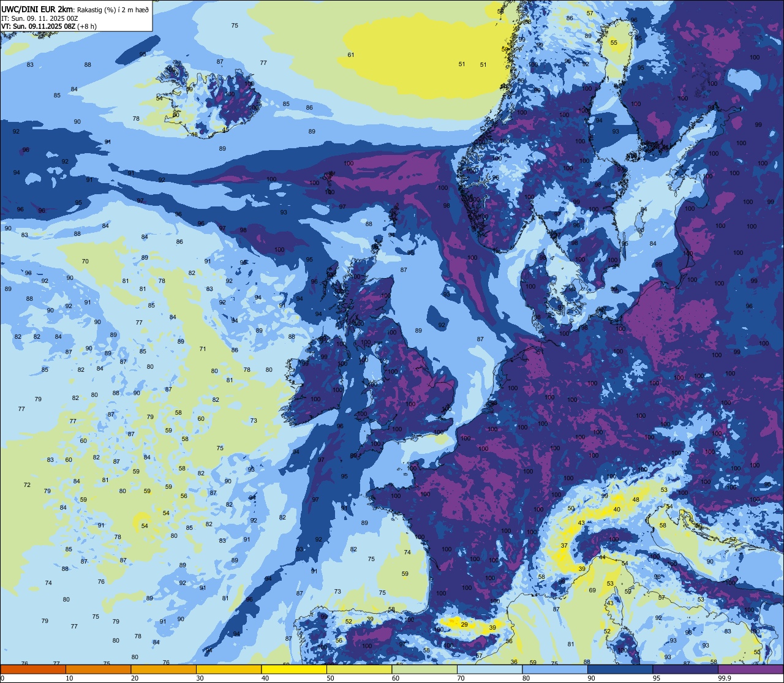Click the "37" humidity value in the Alps

tap(564, 545)
